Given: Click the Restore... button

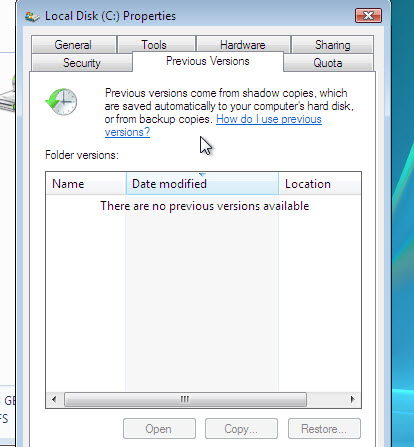Looking at the screenshot, I should pos(324,429).
